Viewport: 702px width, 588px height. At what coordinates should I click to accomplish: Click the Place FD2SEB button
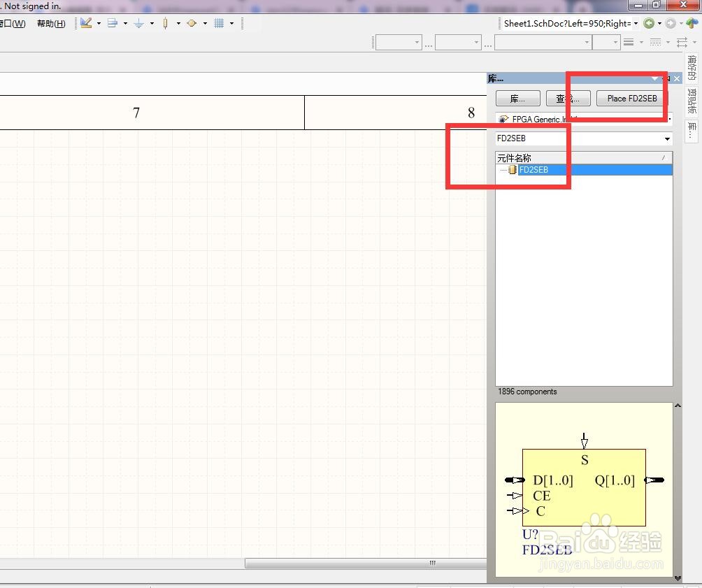[631, 99]
